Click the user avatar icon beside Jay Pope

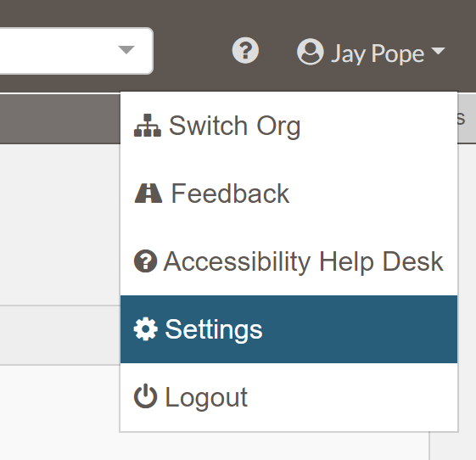pos(310,52)
